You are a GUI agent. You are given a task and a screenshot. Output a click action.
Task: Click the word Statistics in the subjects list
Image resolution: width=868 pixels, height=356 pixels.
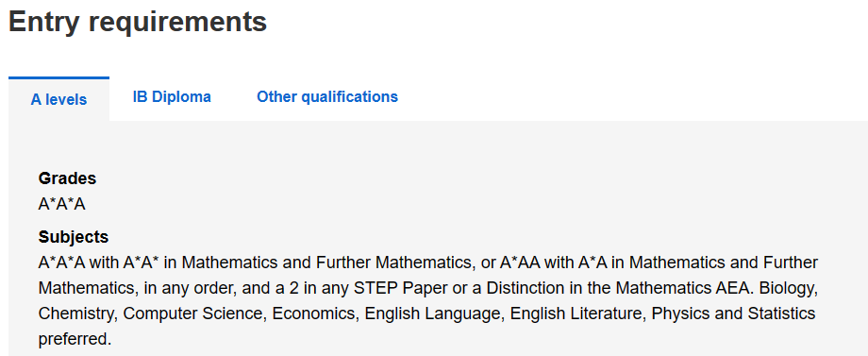[781, 314]
